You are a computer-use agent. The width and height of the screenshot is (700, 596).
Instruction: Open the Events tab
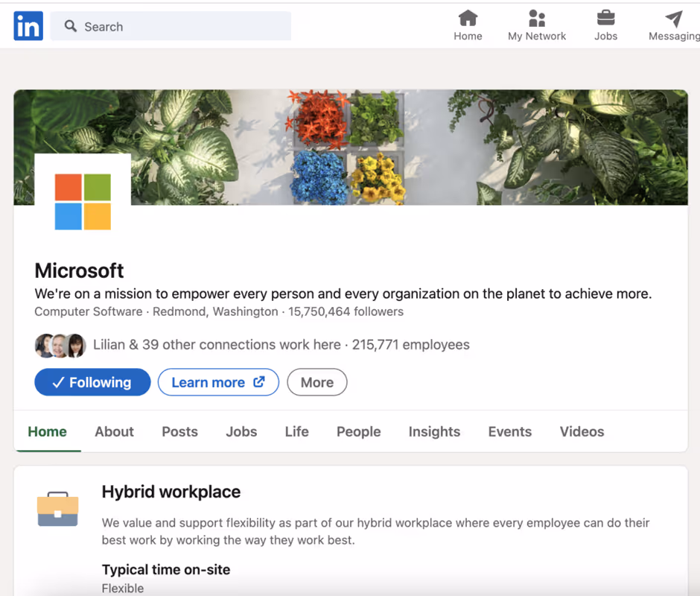tap(509, 431)
